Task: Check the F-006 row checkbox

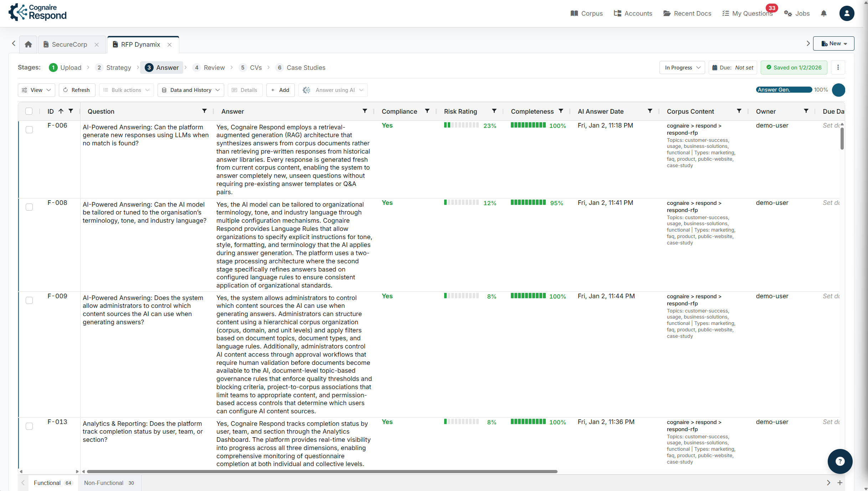Action: click(29, 130)
